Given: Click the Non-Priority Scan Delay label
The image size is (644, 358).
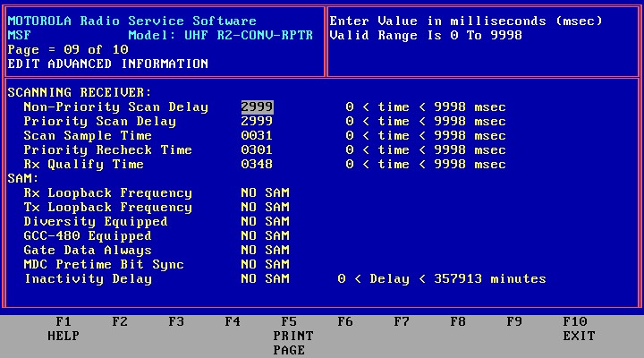Looking at the screenshot, I should (115, 107).
